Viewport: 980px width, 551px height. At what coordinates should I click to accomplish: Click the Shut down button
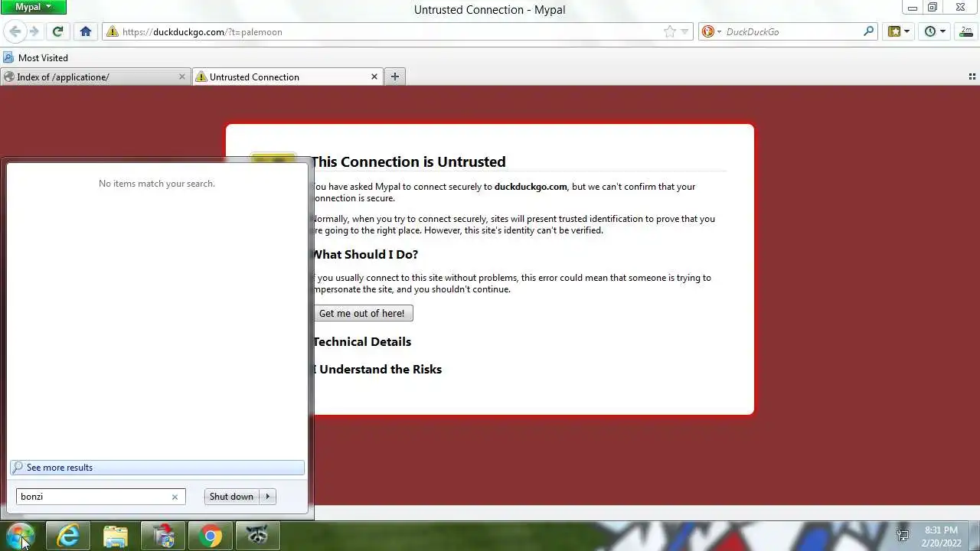[231, 497]
